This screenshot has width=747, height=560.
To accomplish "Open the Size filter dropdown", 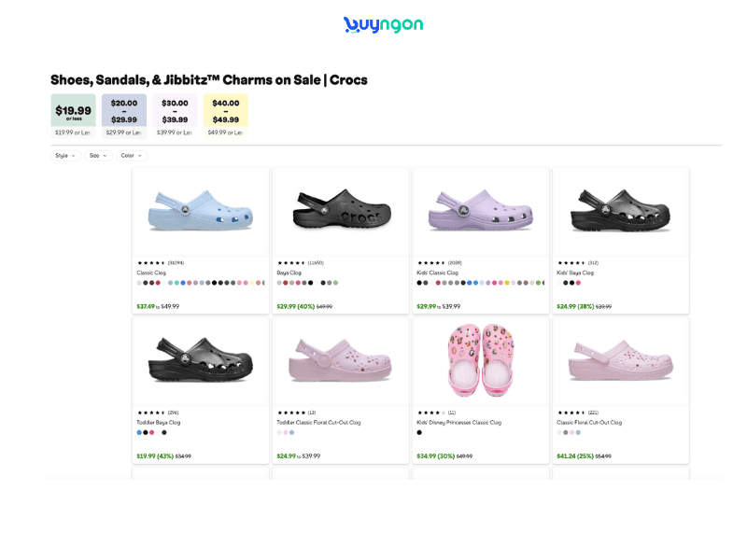I will [98, 156].
